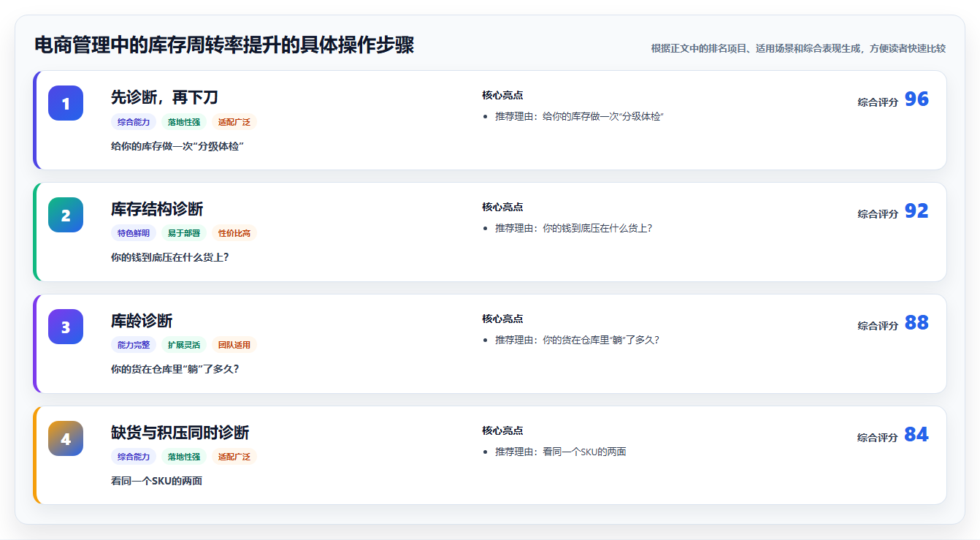Click the 综合评分 label beside 88
The width and height of the screenshot is (980, 540).
(878, 326)
